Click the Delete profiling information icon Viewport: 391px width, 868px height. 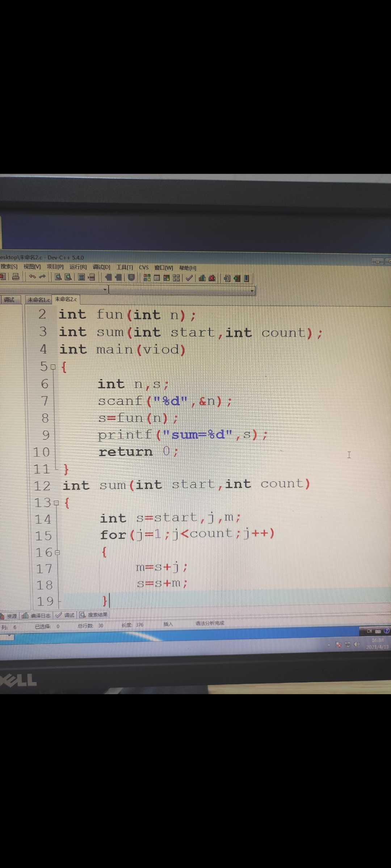[212, 278]
